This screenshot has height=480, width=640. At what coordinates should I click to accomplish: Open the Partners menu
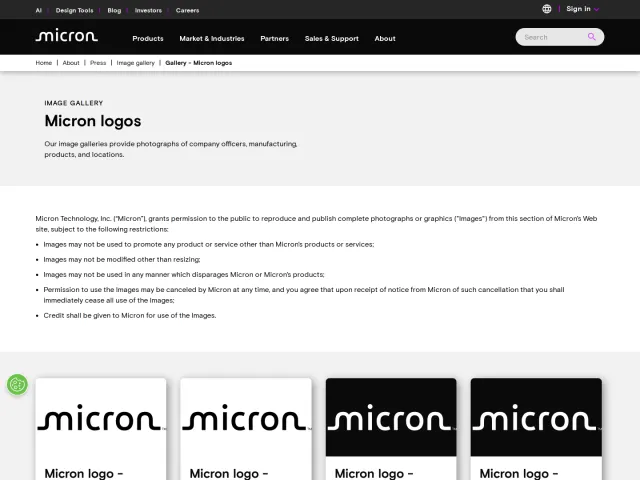[275, 38]
